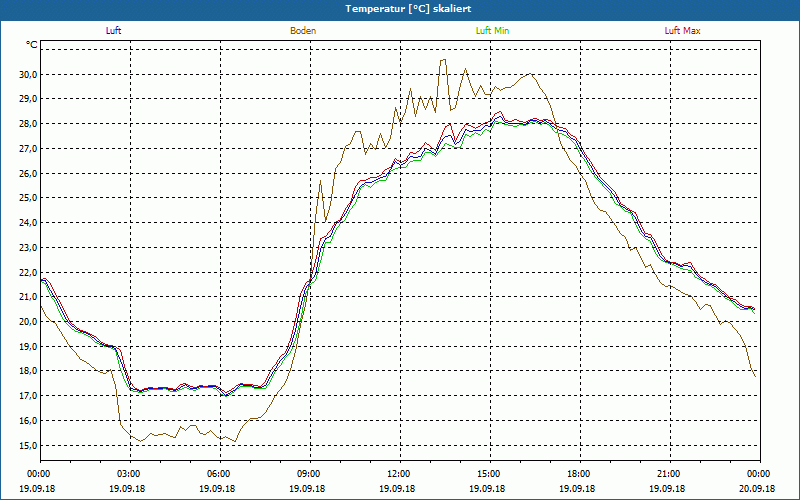
Task: Click the 15:00 time axis label
Action: point(490,474)
